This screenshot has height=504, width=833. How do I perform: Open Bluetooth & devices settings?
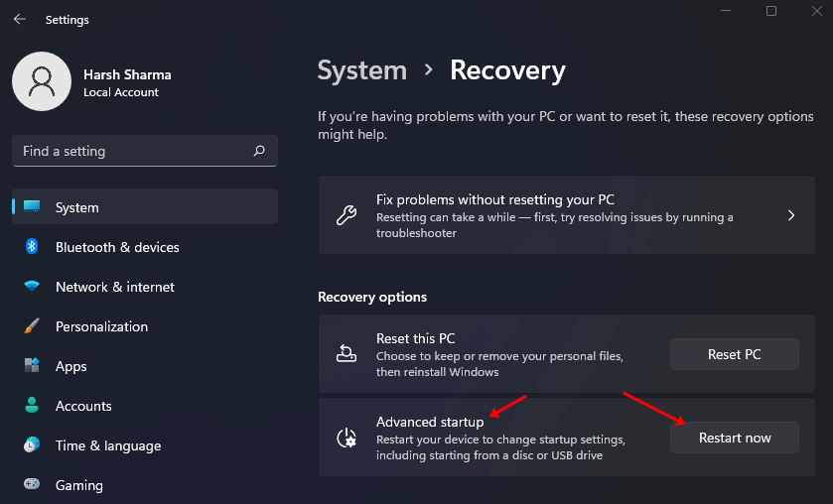click(x=117, y=247)
